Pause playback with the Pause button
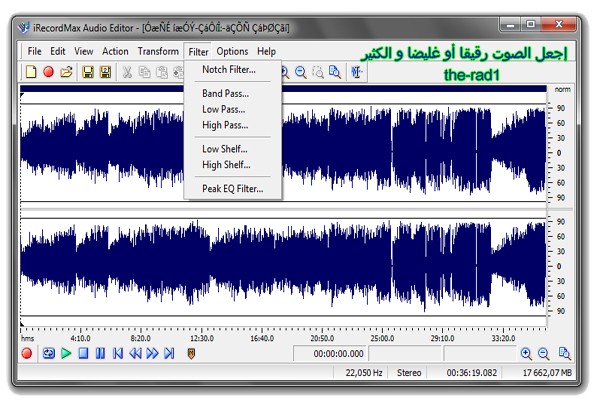The height and width of the screenshot is (400, 600). [100, 353]
